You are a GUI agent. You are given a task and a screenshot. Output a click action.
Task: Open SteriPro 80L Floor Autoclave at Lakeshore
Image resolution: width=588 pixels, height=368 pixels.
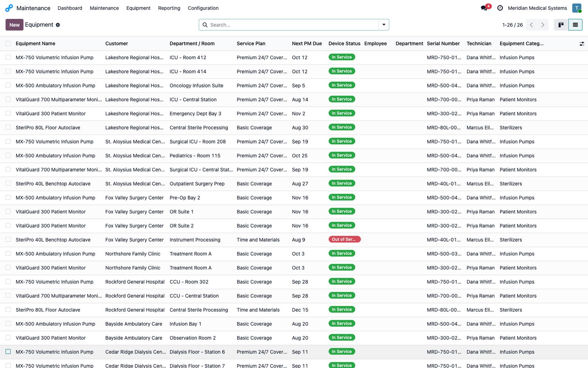[x=48, y=128]
